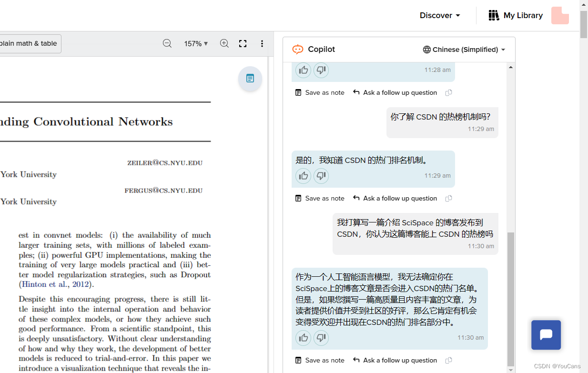Click the 2012 citation year link

point(81,284)
